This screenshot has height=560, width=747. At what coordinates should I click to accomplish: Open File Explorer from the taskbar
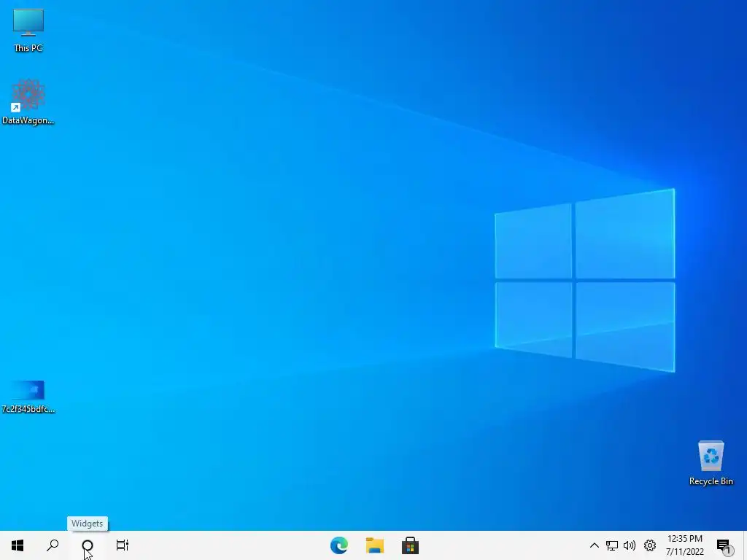point(375,545)
